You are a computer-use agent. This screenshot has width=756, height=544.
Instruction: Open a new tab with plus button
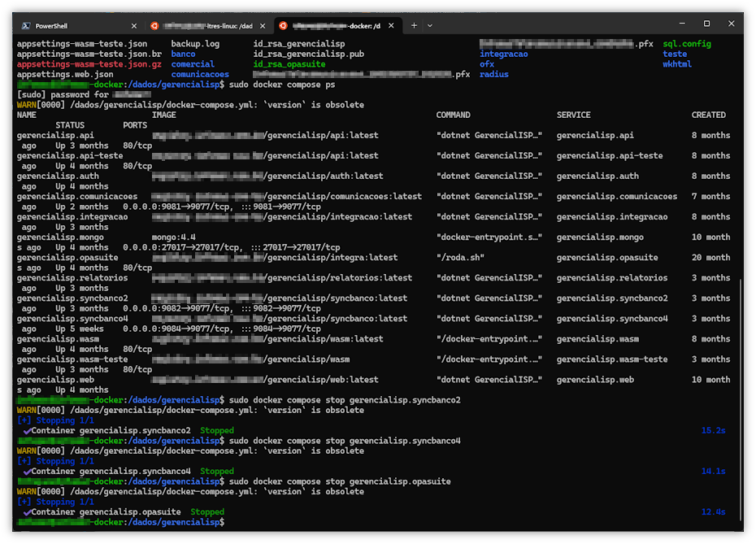click(x=414, y=25)
